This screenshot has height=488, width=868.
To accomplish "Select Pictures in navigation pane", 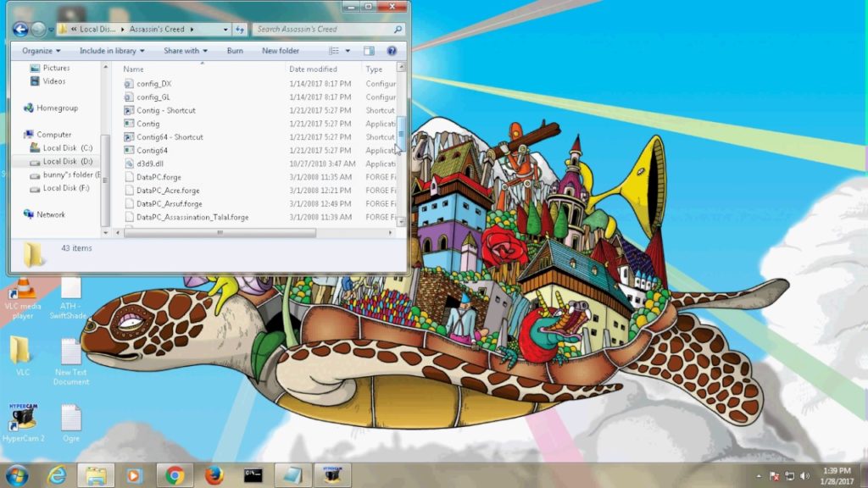I will [50, 68].
